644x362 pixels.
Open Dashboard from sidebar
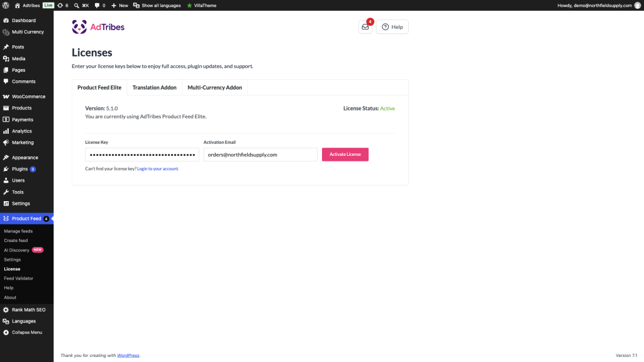click(x=26, y=20)
